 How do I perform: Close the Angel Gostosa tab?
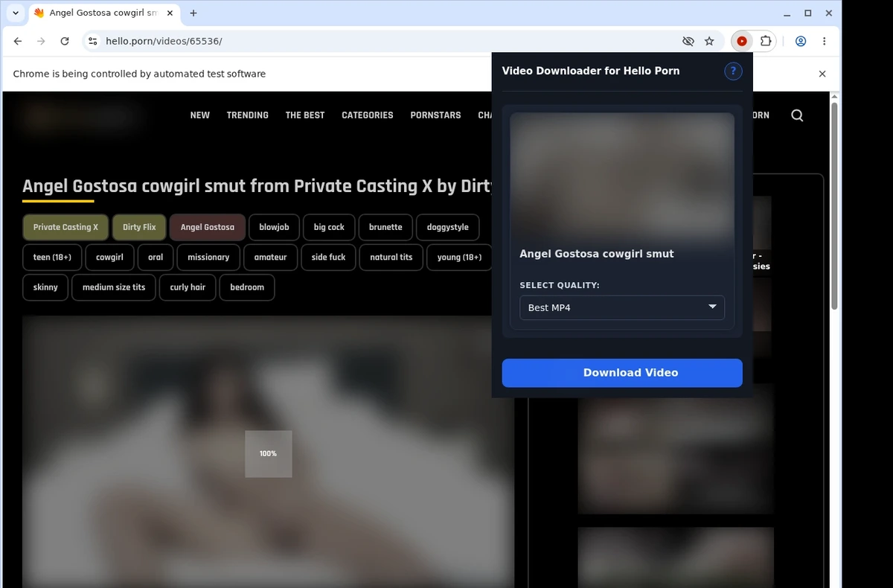(170, 13)
